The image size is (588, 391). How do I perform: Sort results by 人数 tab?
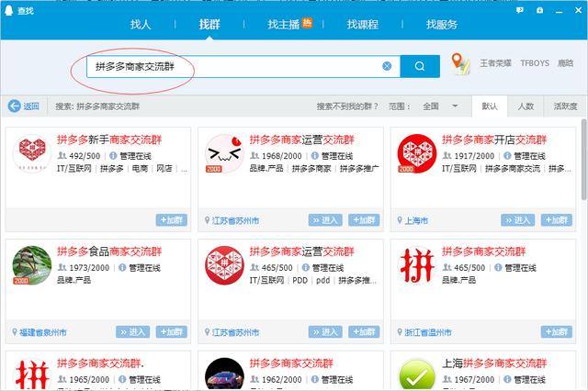point(526,106)
